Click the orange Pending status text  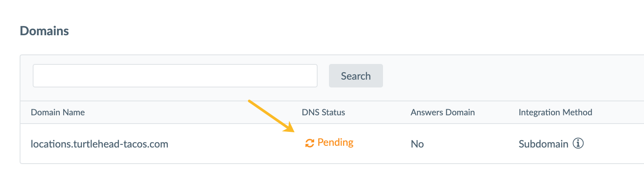click(336, 142)
